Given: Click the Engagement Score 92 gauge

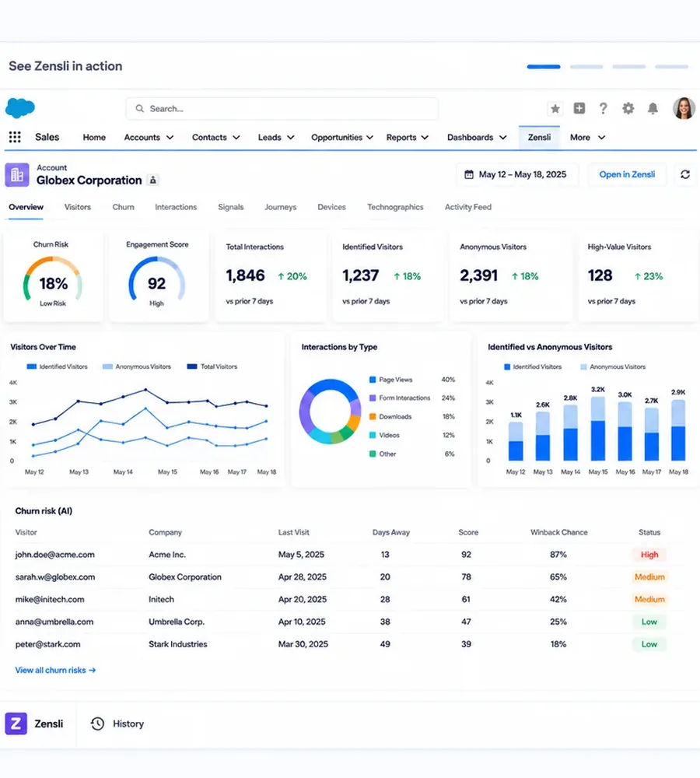Looking at the screenshot, I should click(157, 280).
